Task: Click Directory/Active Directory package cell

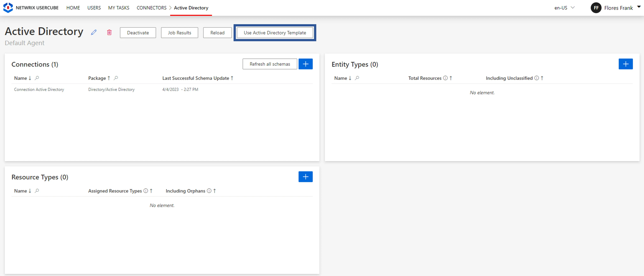Action: pyautogui.click(x=111, y=89)
